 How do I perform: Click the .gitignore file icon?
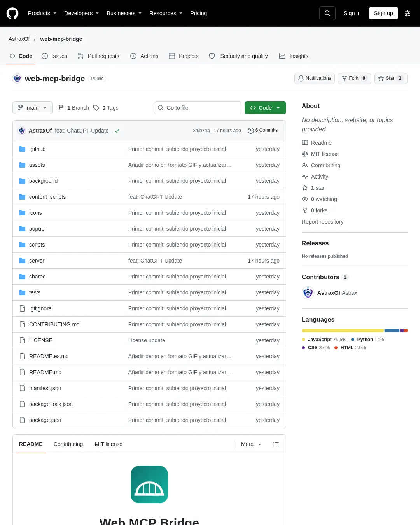point(22,308)
